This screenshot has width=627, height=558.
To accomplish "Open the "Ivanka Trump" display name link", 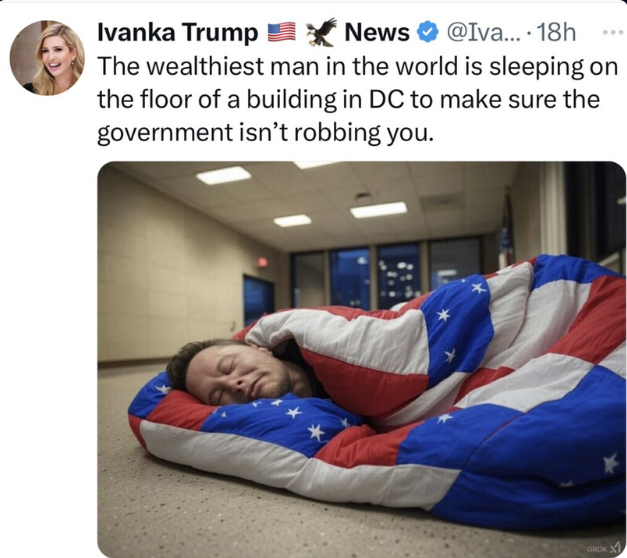I will click(178, 32).
